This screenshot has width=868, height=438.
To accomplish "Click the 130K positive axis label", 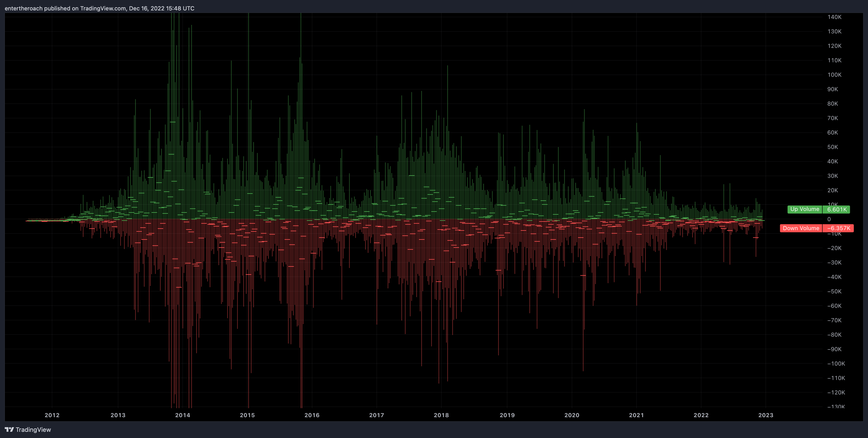I will coord(834,31).
